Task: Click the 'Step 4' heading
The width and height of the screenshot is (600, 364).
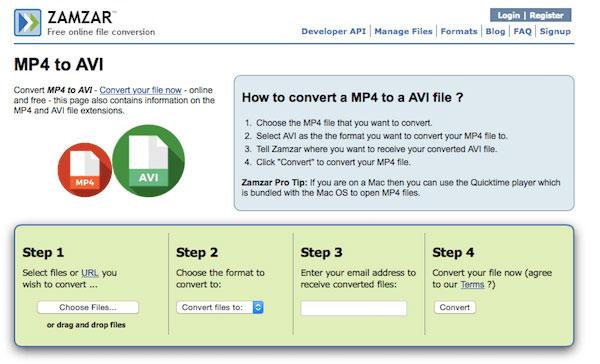Action: point(453,253)
